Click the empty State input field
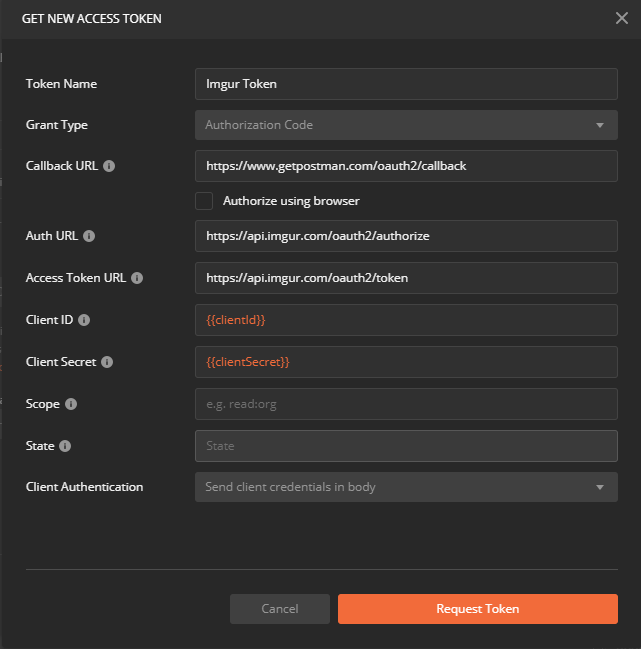 coord(406,446)
